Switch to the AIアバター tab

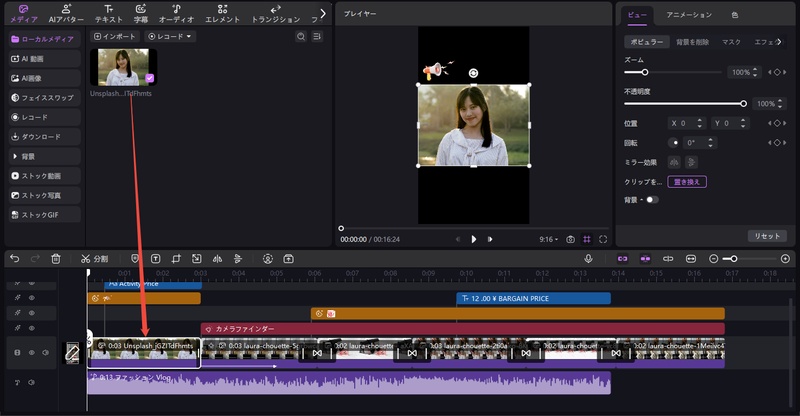(x=66, y=14)
